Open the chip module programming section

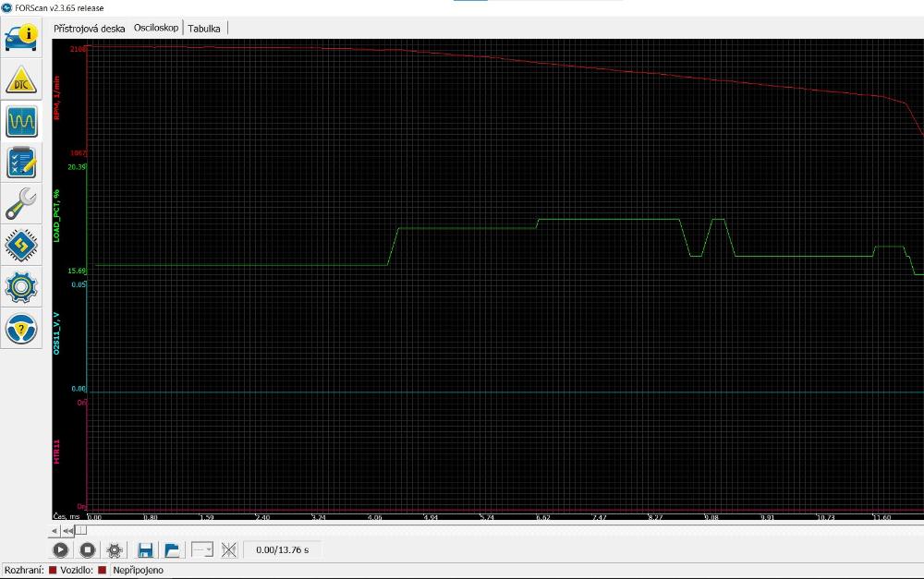[20, 246]
